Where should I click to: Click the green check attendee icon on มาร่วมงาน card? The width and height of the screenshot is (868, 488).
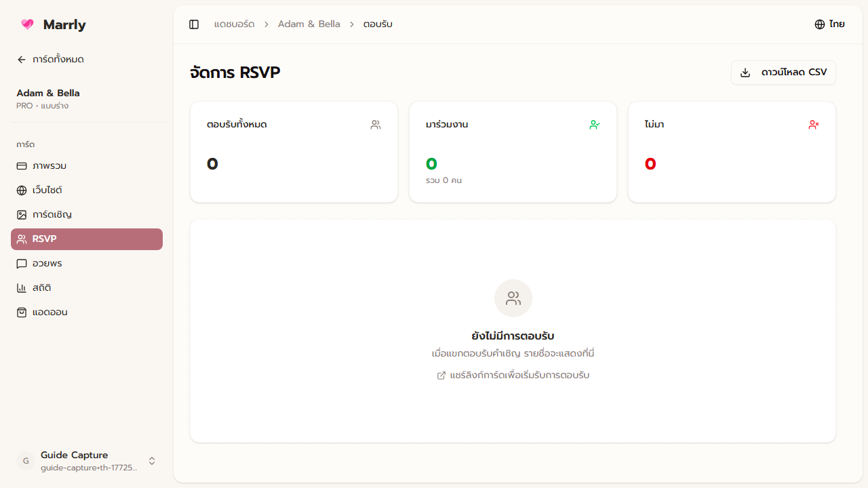click(x=594, y=125)
